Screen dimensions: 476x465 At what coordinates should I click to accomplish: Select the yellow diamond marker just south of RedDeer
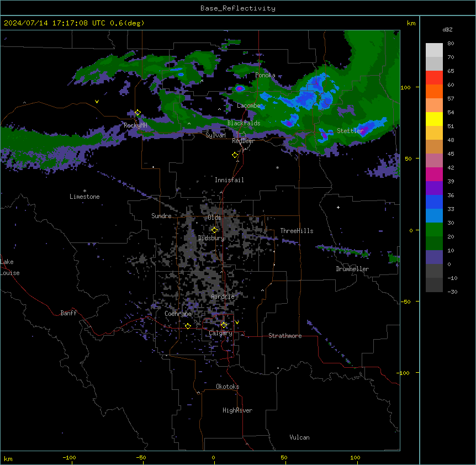coord(235,155)
